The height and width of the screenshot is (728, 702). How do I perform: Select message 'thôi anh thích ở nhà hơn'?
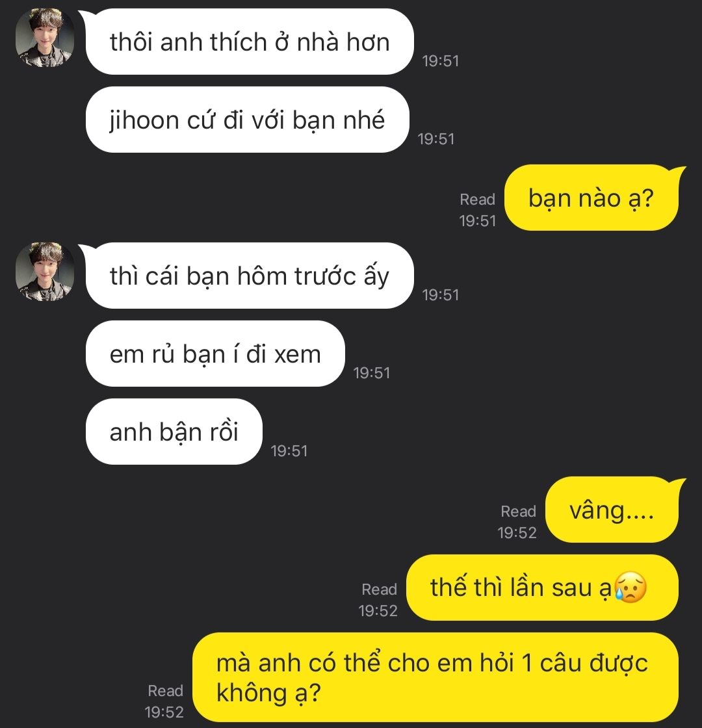(250, 42)
